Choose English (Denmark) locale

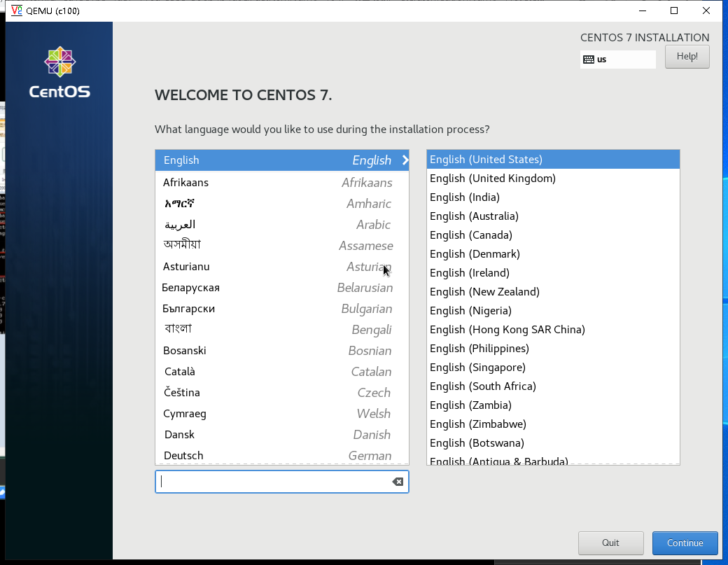(553, 254)
